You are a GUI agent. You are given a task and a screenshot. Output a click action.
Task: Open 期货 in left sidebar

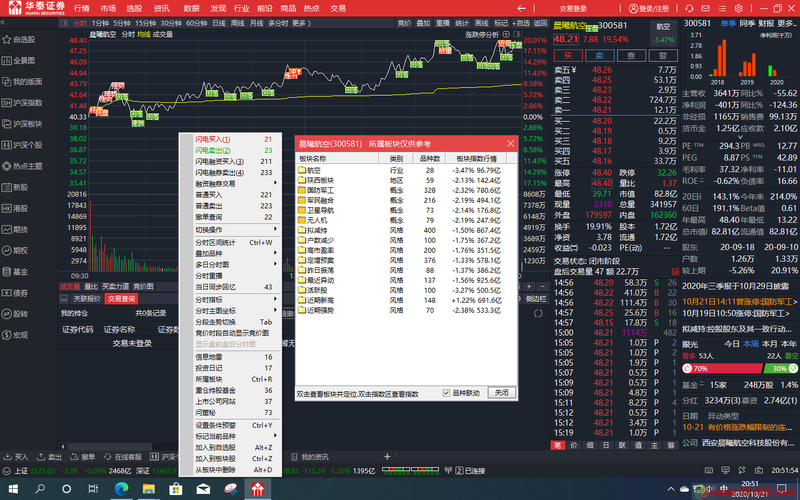point(15,230)
